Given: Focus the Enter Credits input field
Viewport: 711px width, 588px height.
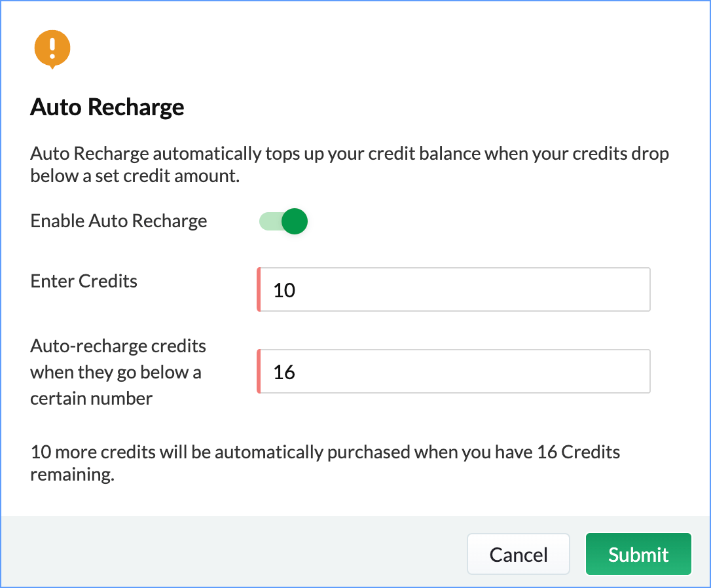Looking at the screenshot, I should pyautogui.click(x=454, y=289).
